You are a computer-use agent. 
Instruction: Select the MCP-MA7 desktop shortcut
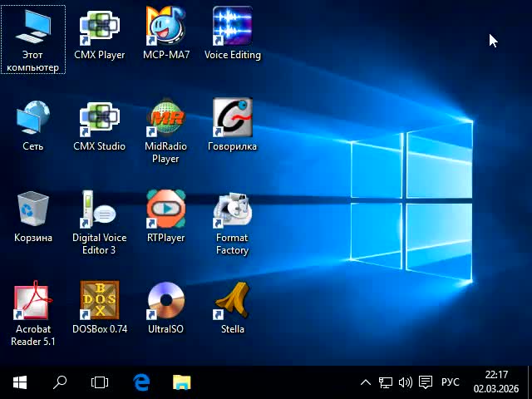click(166, 27)
